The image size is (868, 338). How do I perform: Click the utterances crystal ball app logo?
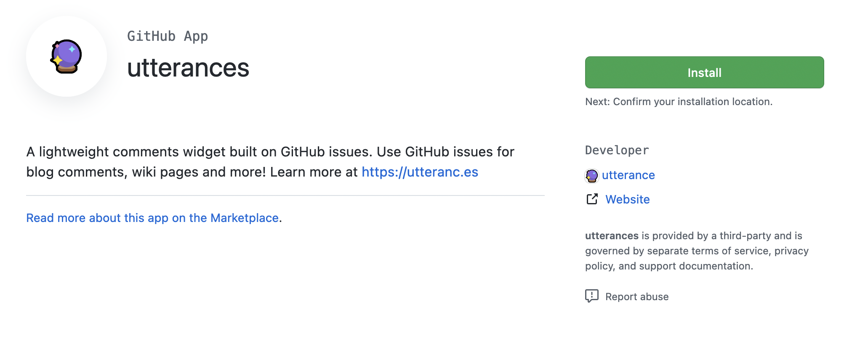(x=66, y=56)
